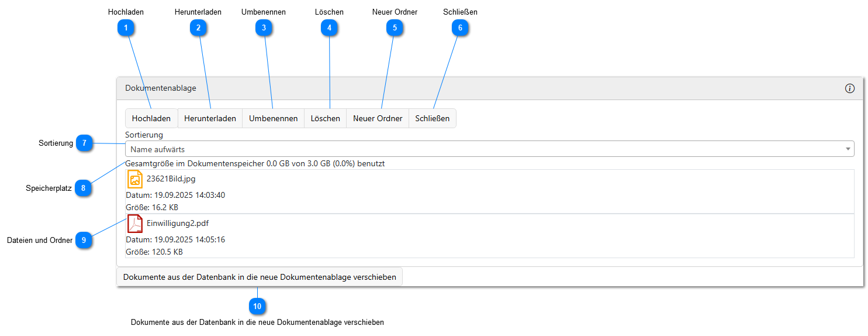The image size is (868, 336).
Task: Click callout badge 9 for Dateien und Ordner
Action: (84, 240)
